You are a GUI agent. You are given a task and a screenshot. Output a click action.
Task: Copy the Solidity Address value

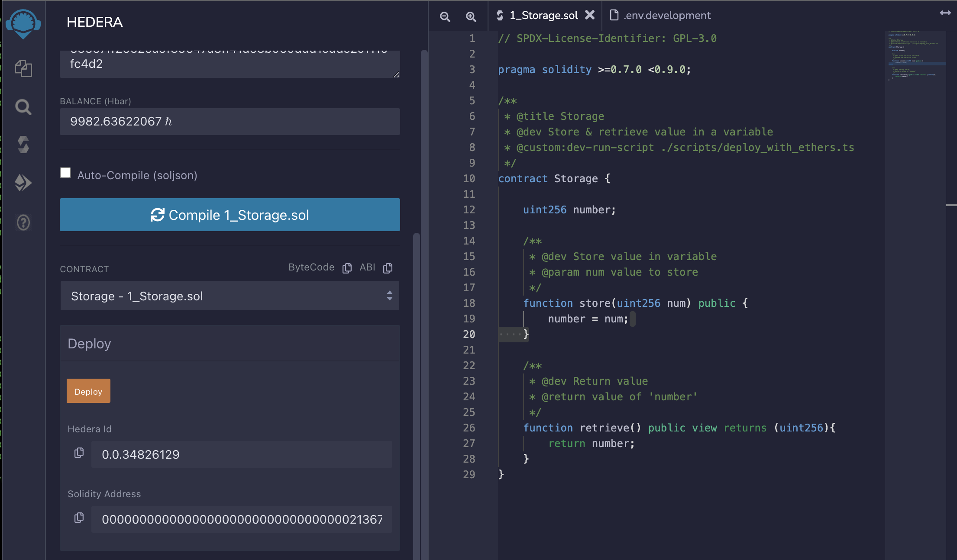(x=79, y=518)
